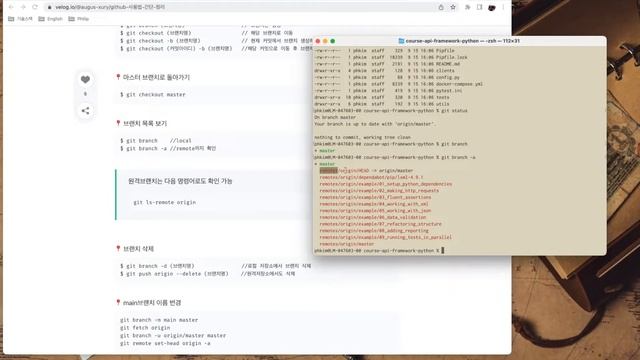Click 'docker-compose.yml' in terminal listing
This screenshot has height=360, width=640.
point(459,84)
